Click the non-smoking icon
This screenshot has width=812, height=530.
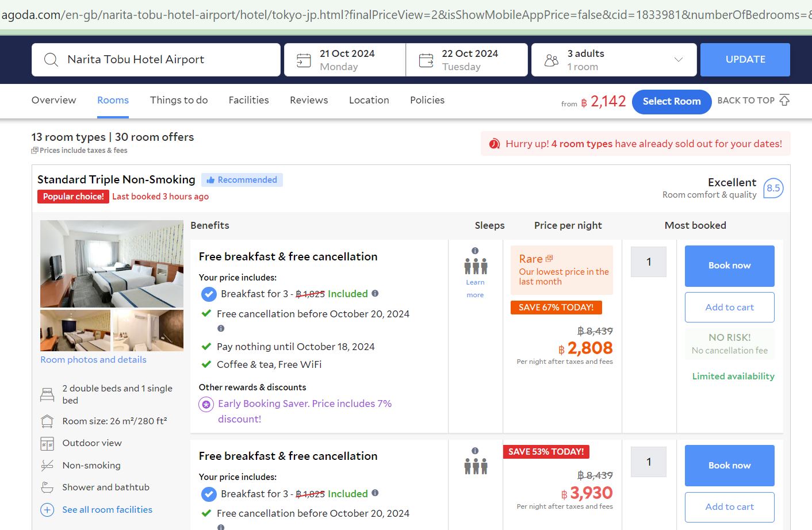click(47, 466)
